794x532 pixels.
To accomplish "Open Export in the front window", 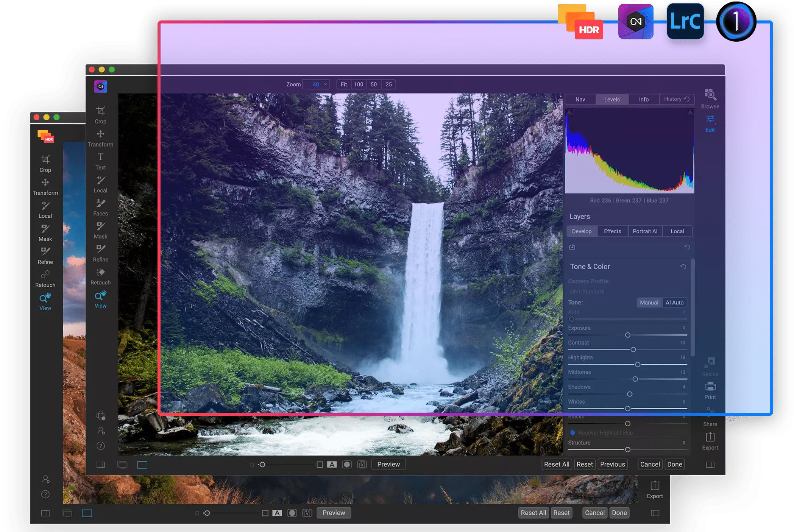I will (710, 441).
